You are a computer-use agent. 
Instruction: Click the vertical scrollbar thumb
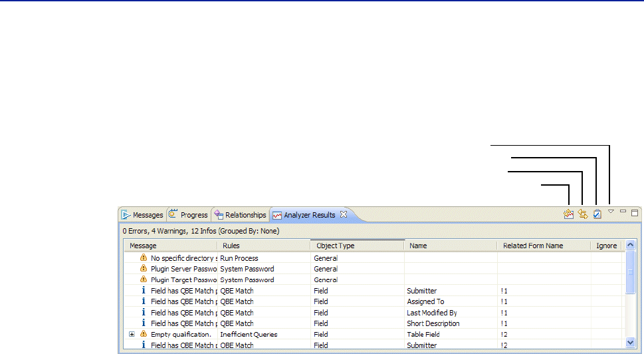(631, 271)
